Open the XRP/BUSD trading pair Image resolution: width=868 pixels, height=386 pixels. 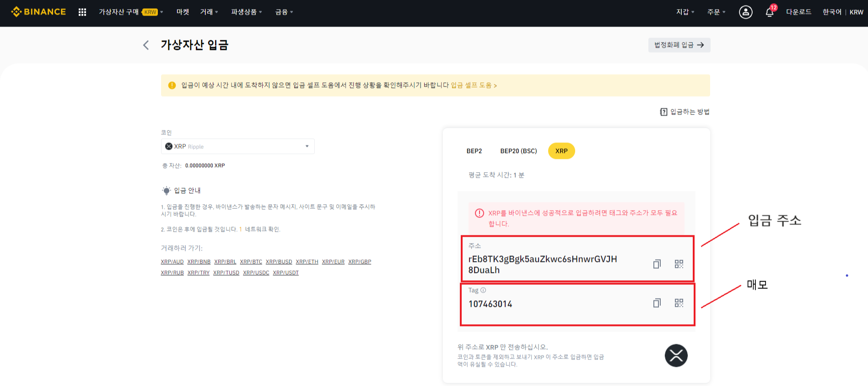(279, 262)
